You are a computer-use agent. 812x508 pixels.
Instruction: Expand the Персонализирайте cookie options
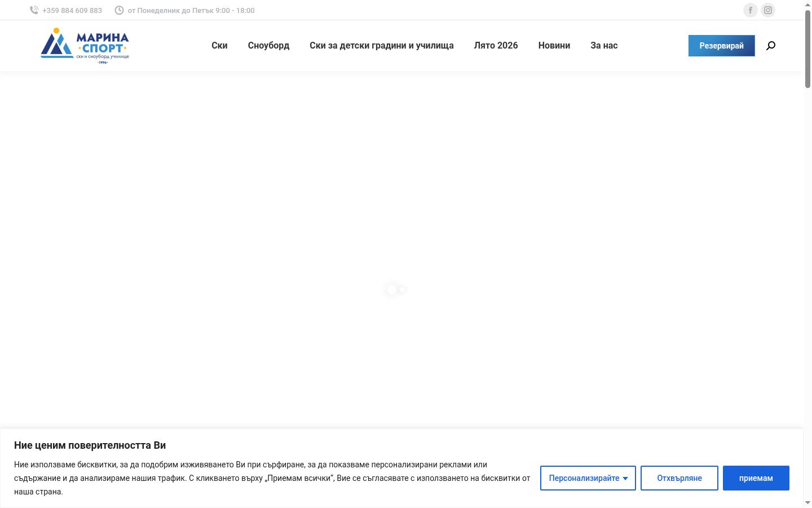click(588, 478)
